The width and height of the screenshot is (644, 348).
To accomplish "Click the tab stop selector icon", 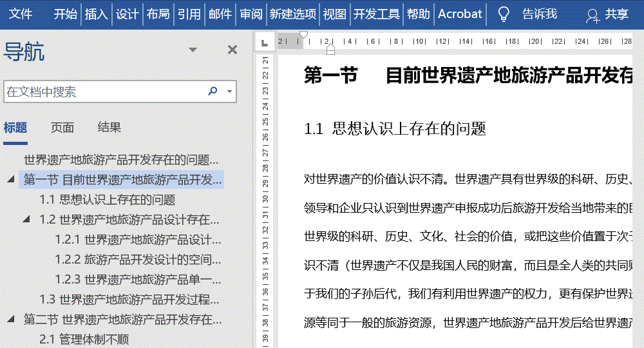I will click(x=265, y=42).
